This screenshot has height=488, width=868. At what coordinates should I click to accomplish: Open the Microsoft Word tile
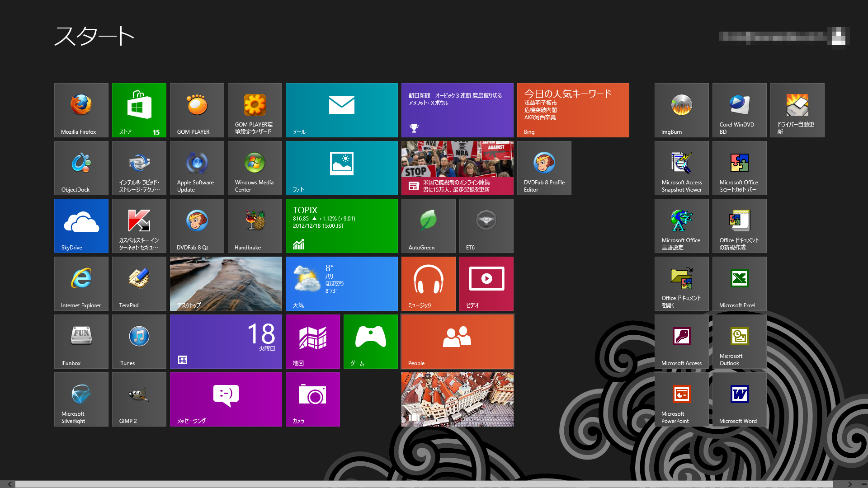click(740, 399)
